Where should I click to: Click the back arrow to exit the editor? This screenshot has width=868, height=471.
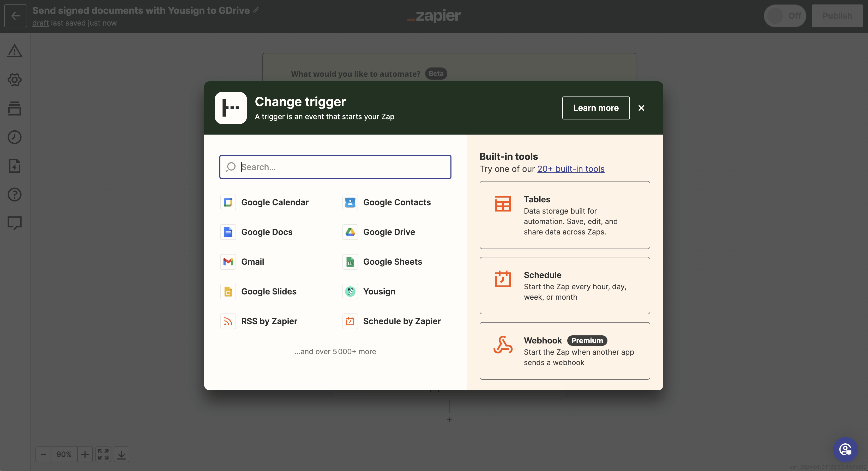pos(15,16)
